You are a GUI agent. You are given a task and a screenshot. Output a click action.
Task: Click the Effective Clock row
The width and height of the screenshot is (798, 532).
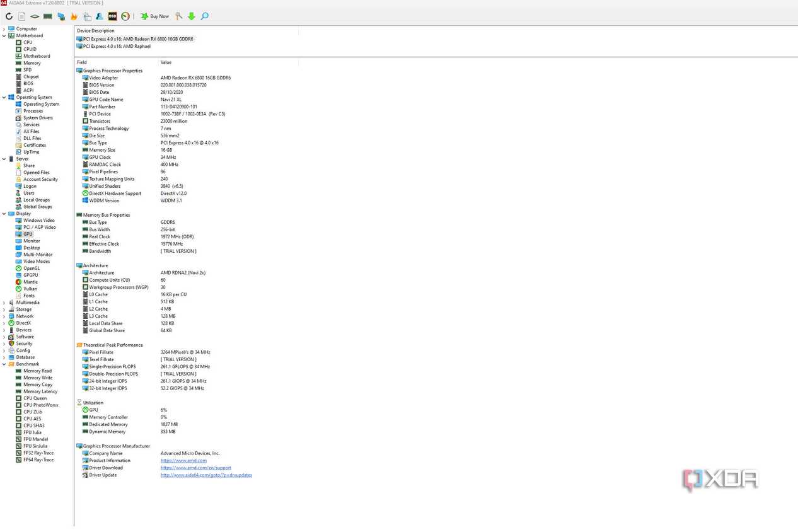coord(132,244)
